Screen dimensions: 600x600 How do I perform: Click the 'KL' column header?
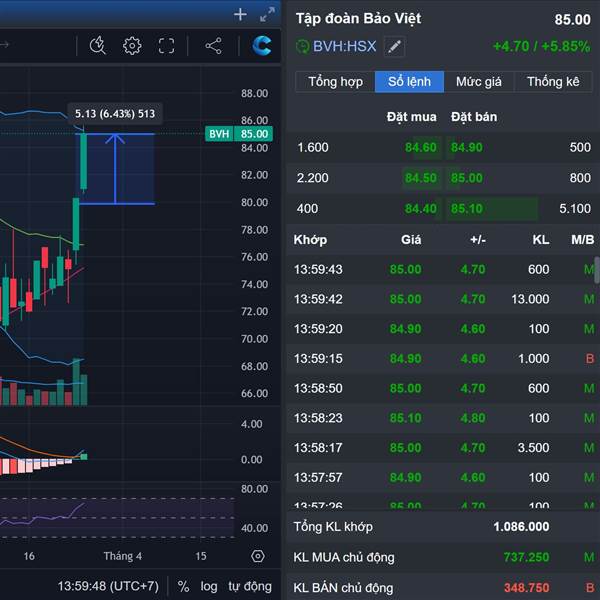(541, 240)
